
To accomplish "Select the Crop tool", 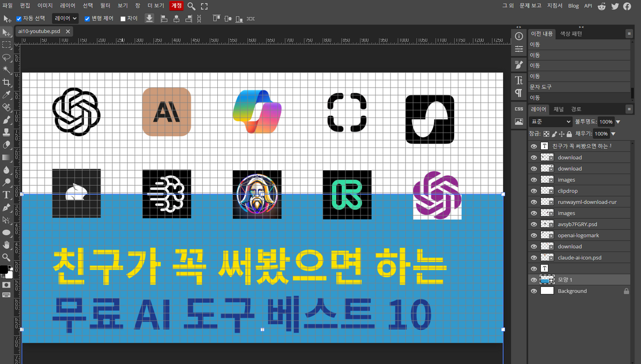I will tap(7, 82).
